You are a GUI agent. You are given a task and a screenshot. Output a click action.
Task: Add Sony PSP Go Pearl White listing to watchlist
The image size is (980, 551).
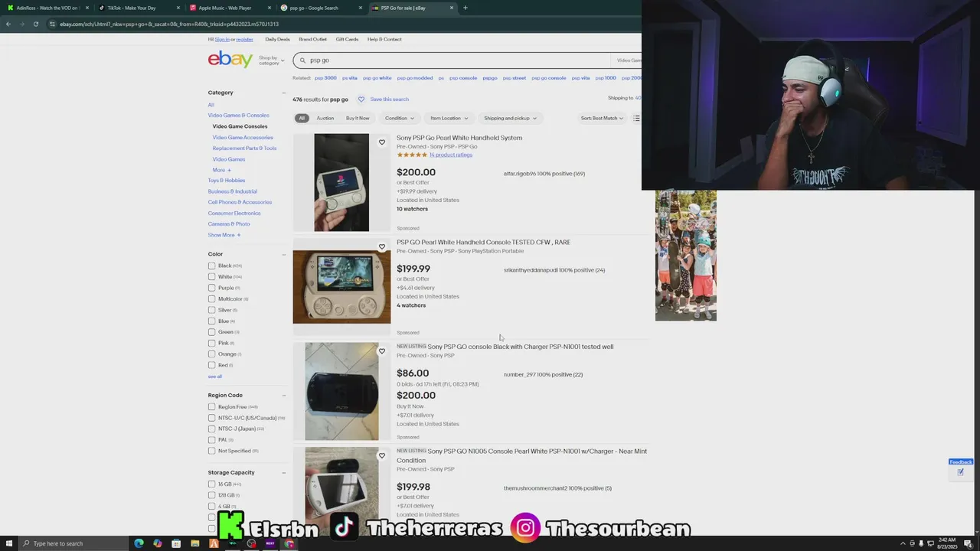pos(382,142)
